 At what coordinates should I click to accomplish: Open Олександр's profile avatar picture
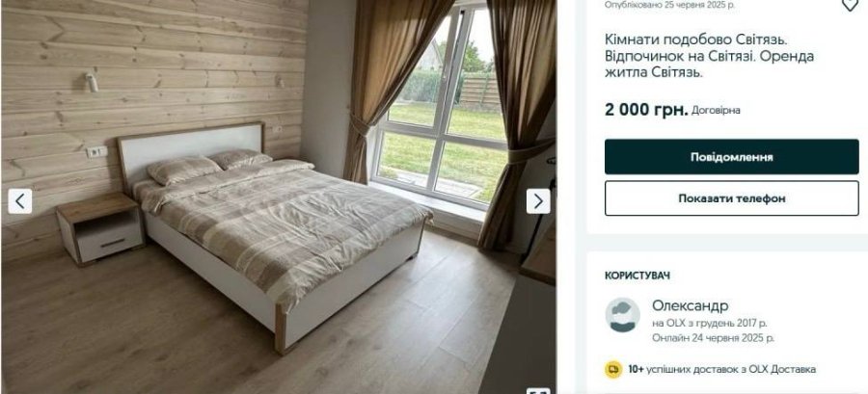coord(622,315)
